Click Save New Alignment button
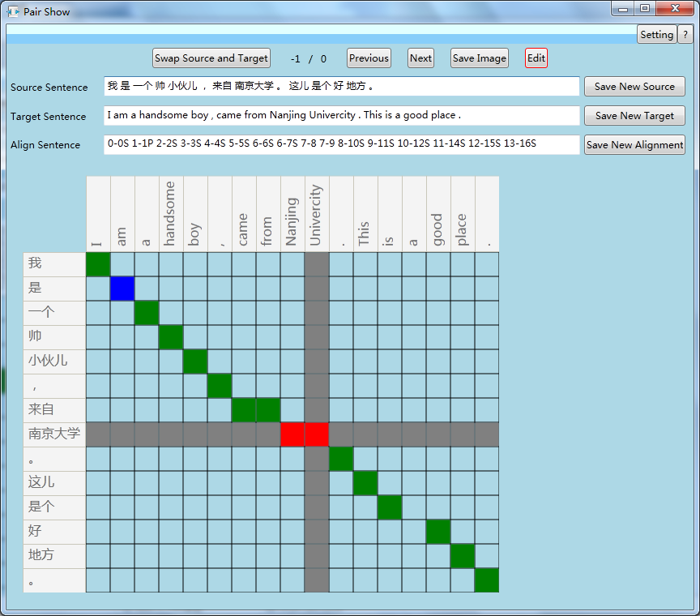700x616 pixels. point(634,145)
